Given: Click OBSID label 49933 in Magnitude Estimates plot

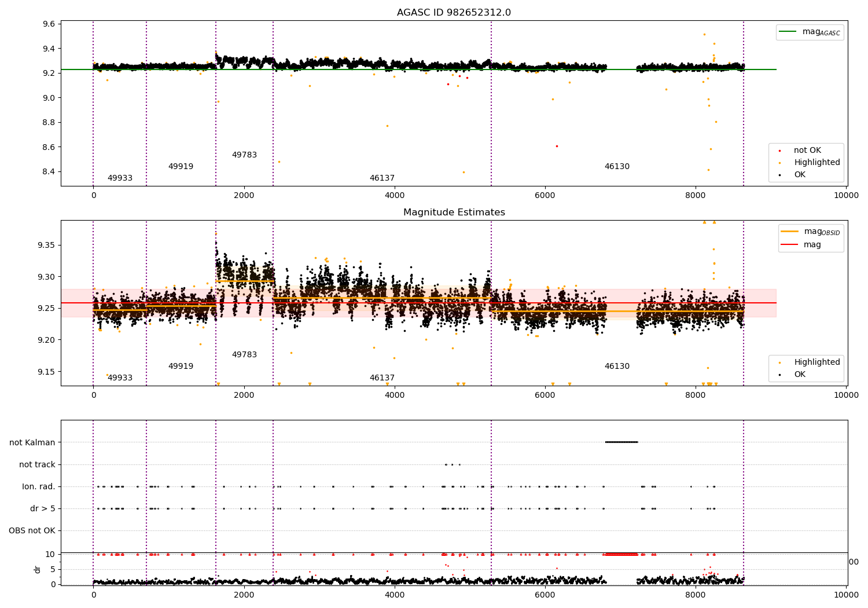Looking at the screenshot, I should tap(120, 378).
